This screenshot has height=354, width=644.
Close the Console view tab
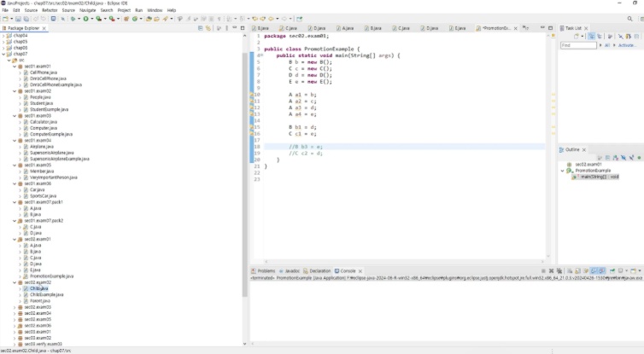(x=360, y=271)
